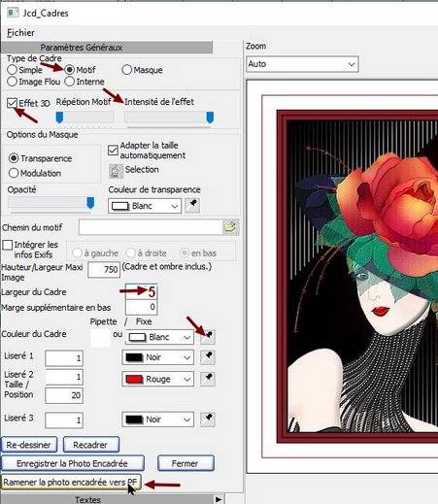Click the Largeur du Cadre field

(x=141, y=291)
